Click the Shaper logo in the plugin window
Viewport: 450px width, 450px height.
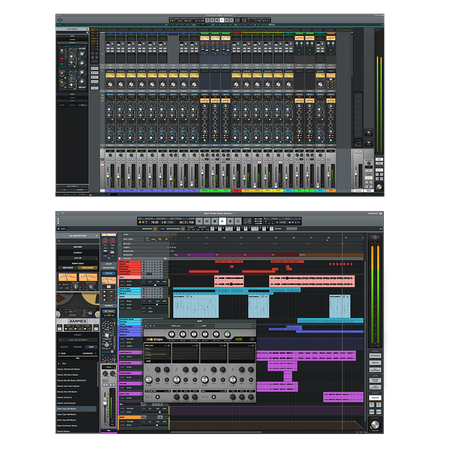pos(154,339)
